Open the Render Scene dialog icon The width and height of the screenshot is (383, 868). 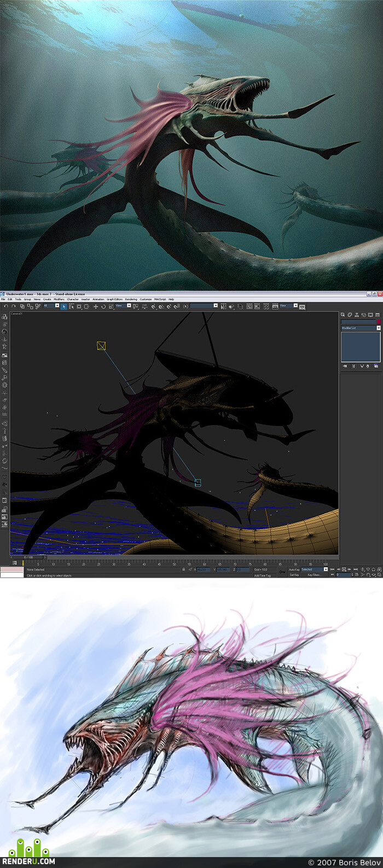pyautogui.click(x=275, y=306)
